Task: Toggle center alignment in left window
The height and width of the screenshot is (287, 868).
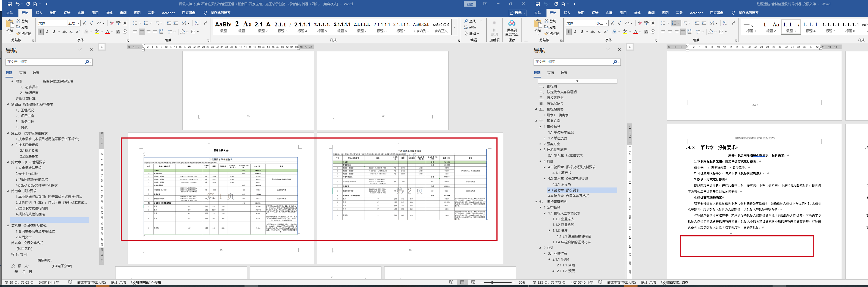Action: pos(142,32)
